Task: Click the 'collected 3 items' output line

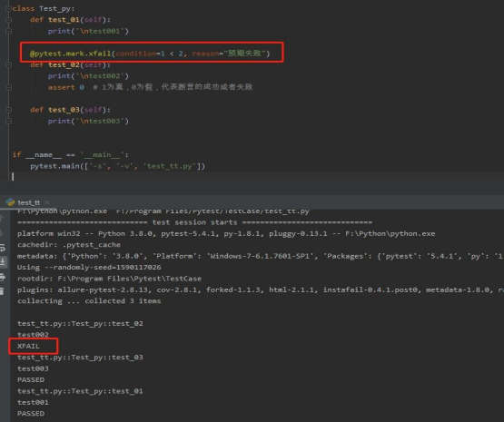Action: (89, 301)
